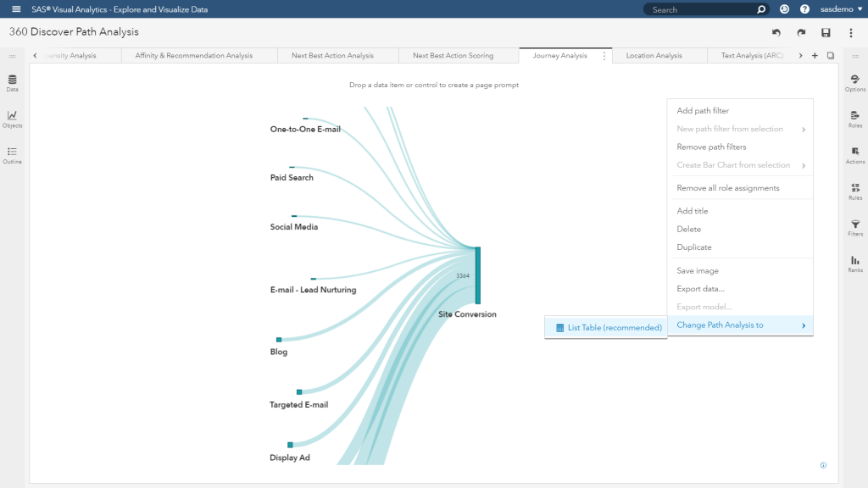
Task: Undo the last action
Action: click(776, 33)
